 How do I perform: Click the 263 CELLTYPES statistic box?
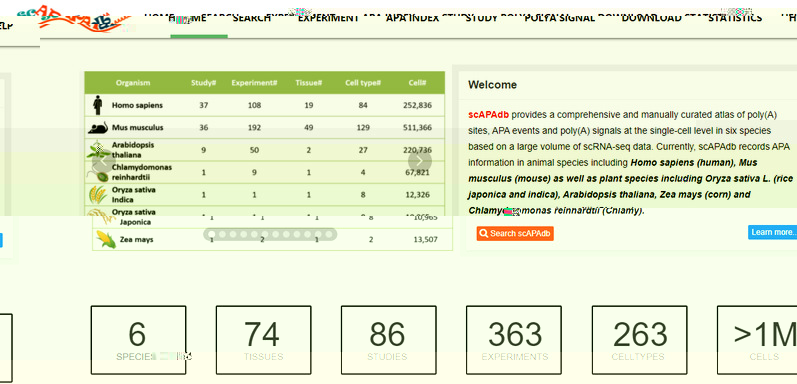pyautogui.click(x=639, y=340)
